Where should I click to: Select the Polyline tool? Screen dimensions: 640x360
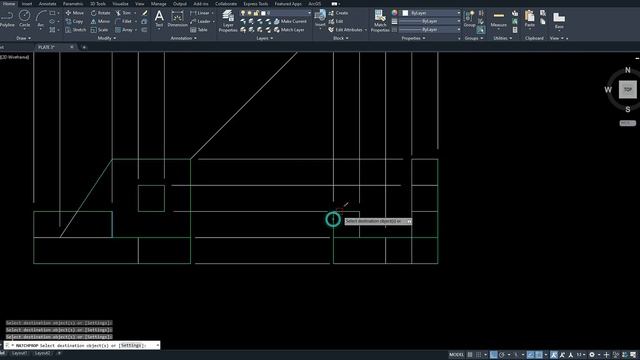point(7,19)
